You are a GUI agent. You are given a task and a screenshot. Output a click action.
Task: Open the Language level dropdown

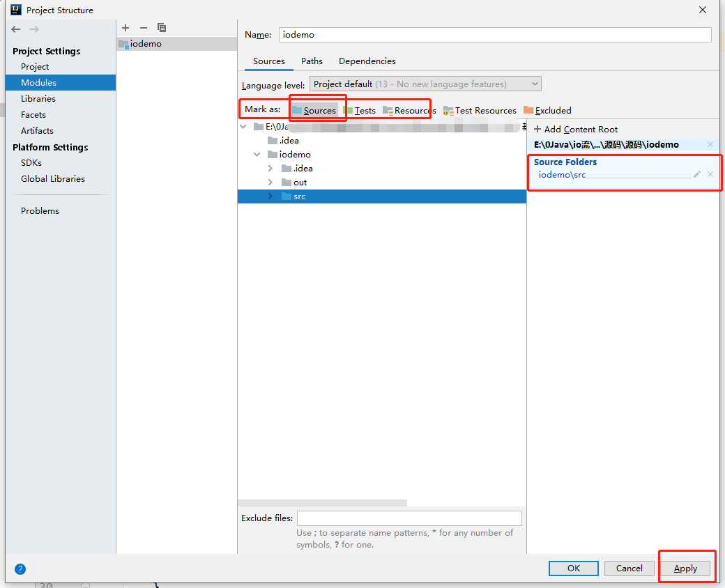point(425,84)
